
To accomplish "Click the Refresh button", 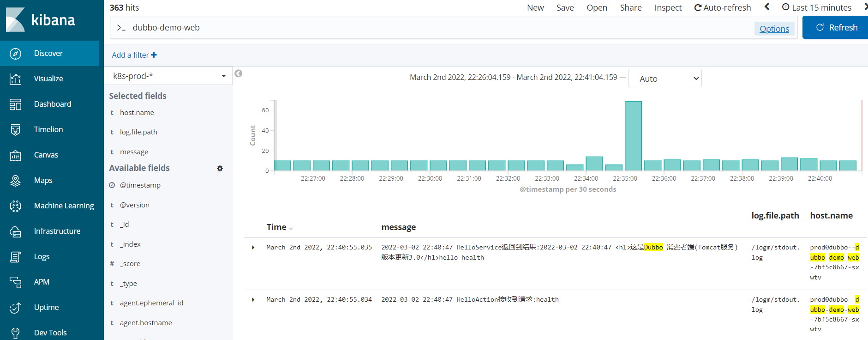I will pyautogui.click(x=836, y=28).
